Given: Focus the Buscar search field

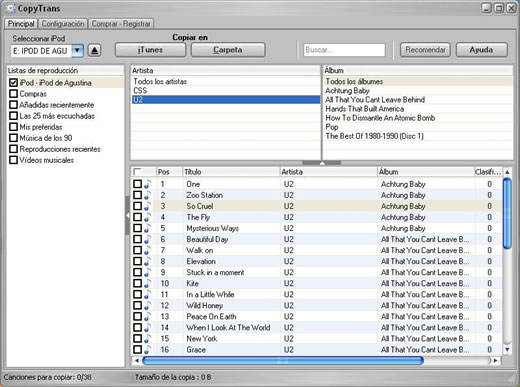Looking at the screenshot, I should pos(344,50).
